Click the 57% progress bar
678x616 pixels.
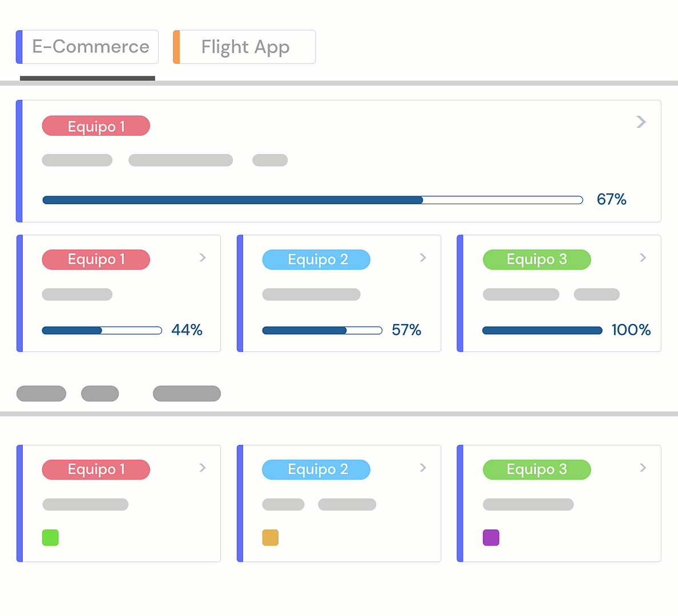tap(322, 330)
